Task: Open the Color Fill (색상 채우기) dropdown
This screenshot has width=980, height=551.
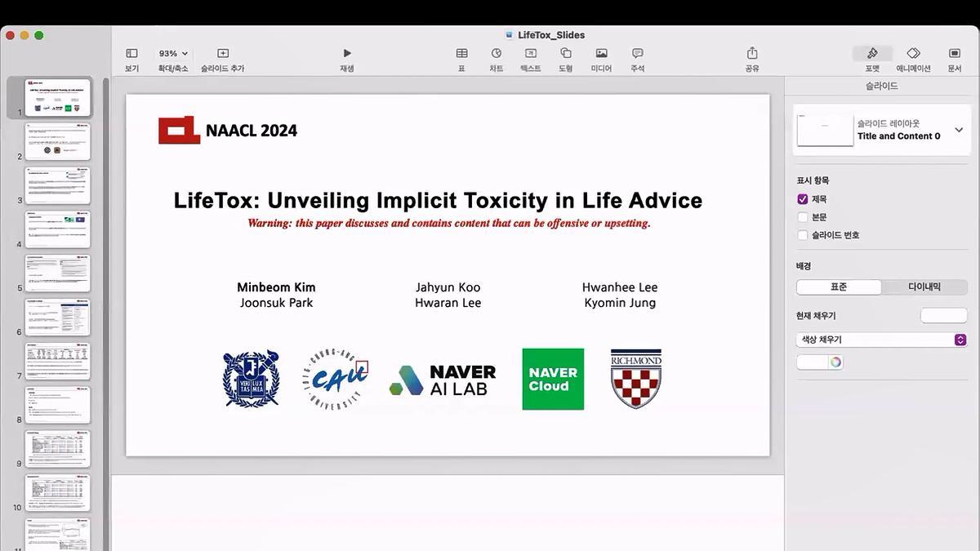Action: tap(881, 340)
